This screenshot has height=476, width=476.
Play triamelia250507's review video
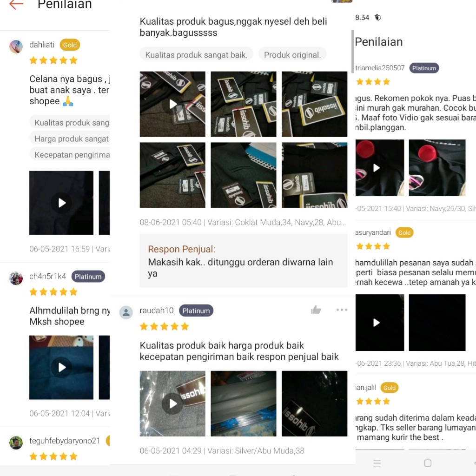[379, 167]
